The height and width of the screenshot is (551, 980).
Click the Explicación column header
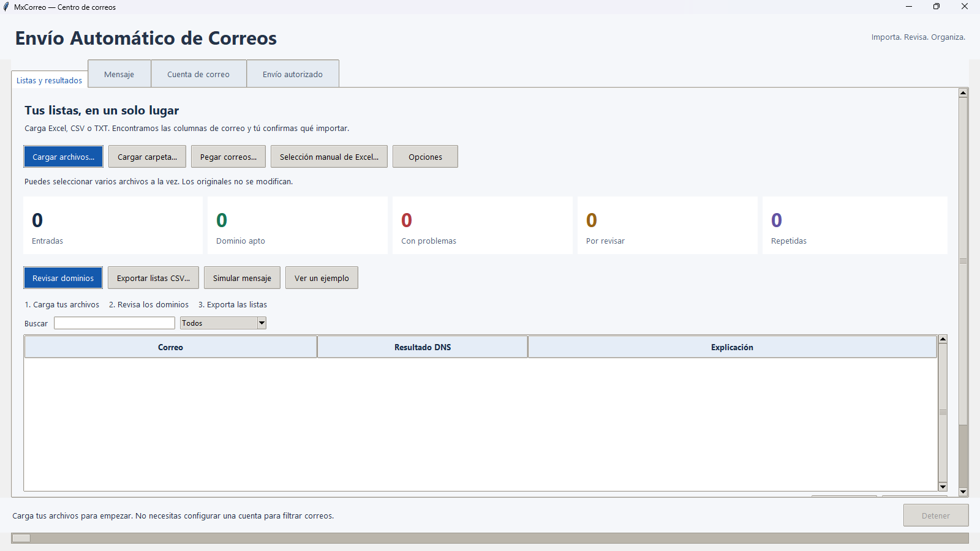pyautogui.click(x=732, y=347)
